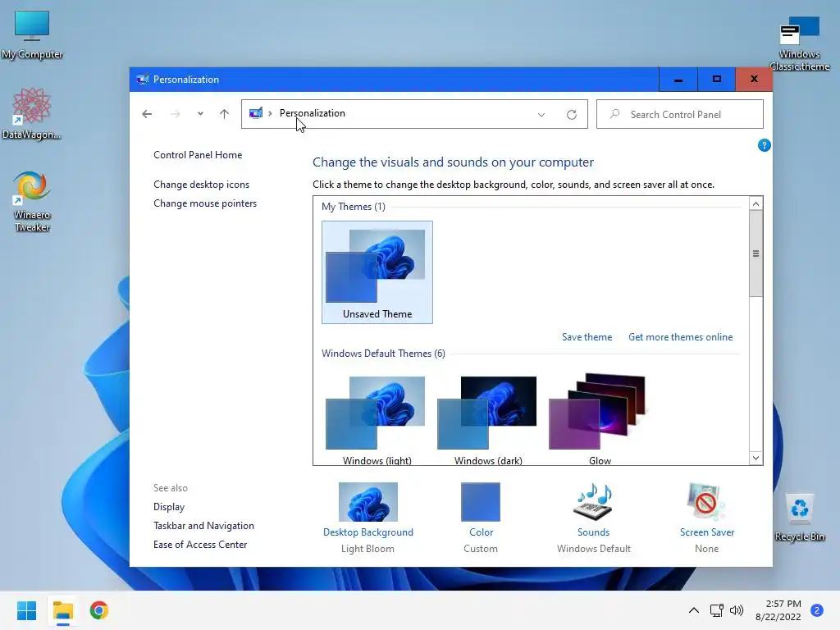Open Ease of Access Center link
840x630 pixels.
point(200,545)
